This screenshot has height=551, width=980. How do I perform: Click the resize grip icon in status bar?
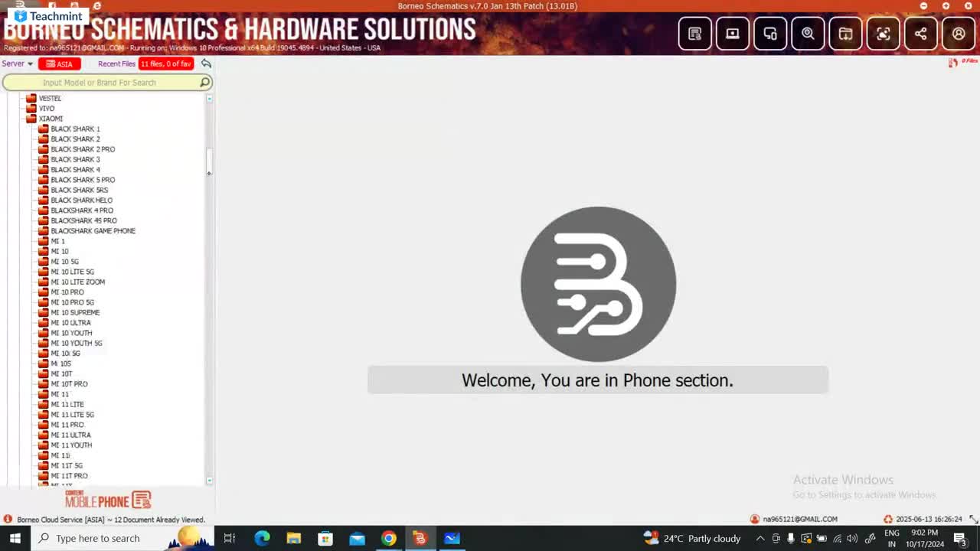click(973, 519)
